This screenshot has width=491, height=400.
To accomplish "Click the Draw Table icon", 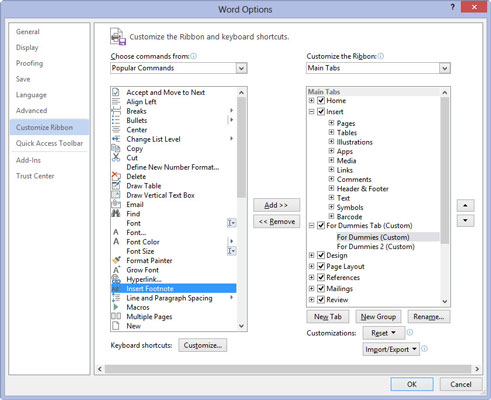I will pos(116,186).
